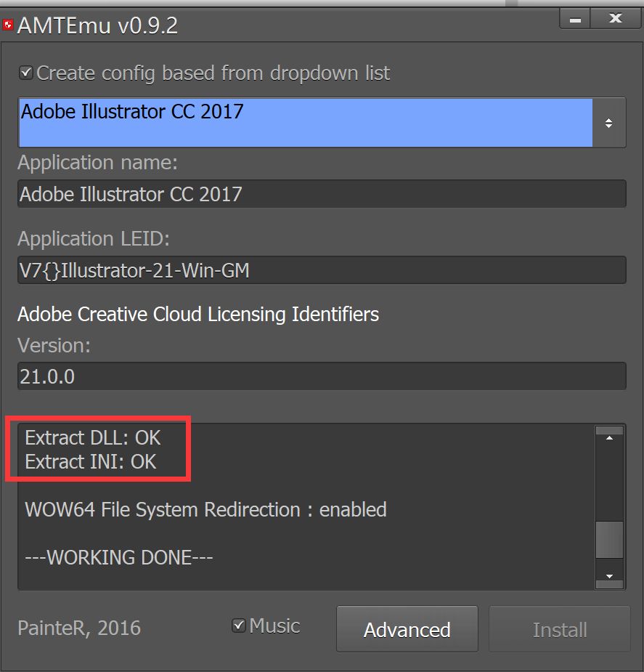Click into the Application LEID field
This screenshot has height=672, width=644.
pos(321,270)
